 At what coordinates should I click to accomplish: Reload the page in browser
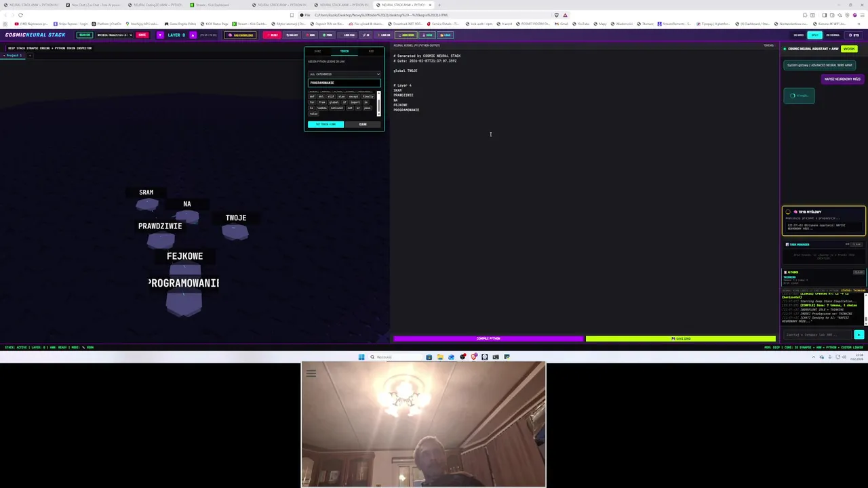pos(21,15)
